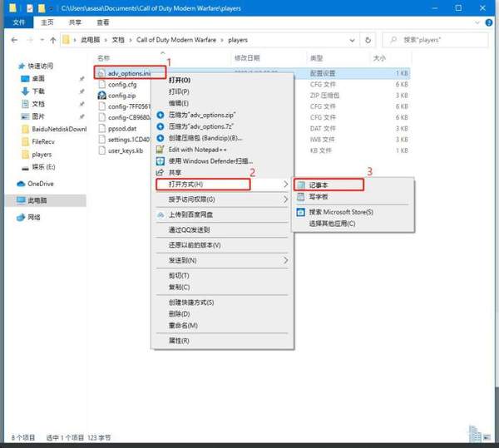Click 通过QQ发送到

222,230
